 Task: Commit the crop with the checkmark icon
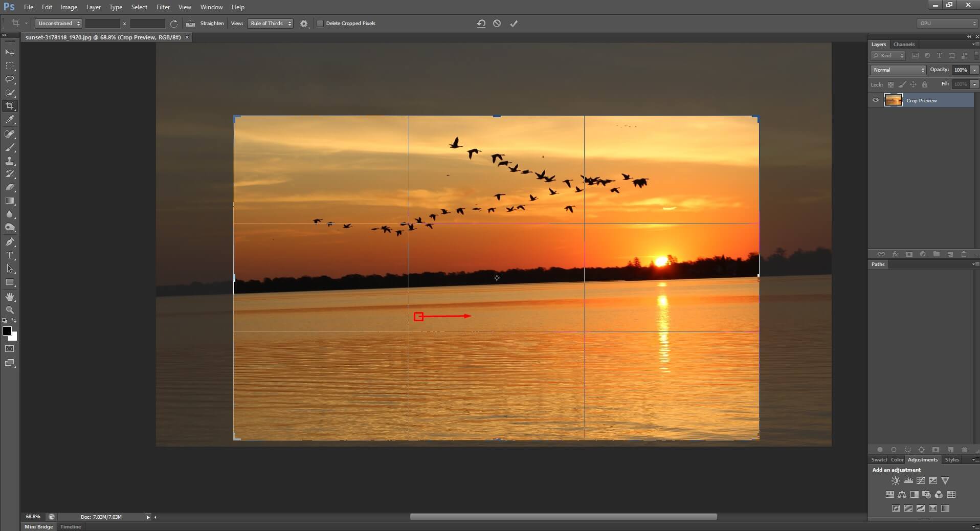pos(514,24)
